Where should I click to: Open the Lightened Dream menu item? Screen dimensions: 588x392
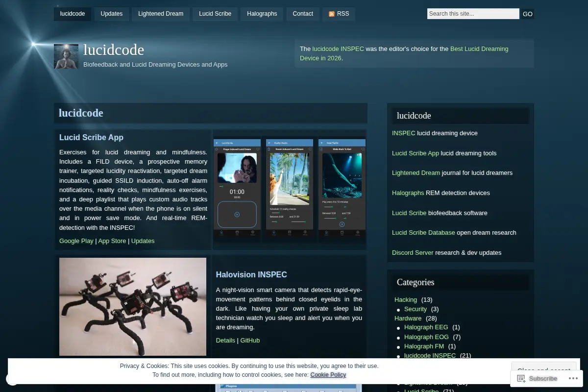click(161, 14)
